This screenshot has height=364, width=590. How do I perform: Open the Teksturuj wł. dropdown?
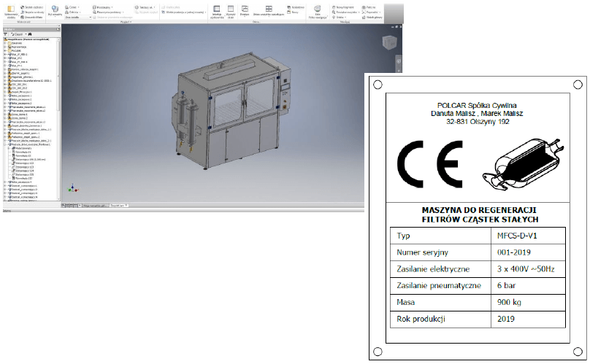tap(145, 7)
